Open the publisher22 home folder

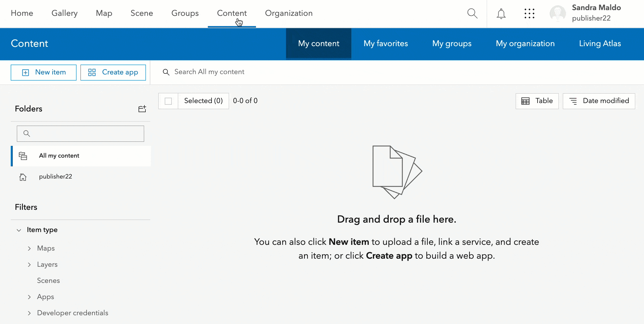tap(56, 176)
